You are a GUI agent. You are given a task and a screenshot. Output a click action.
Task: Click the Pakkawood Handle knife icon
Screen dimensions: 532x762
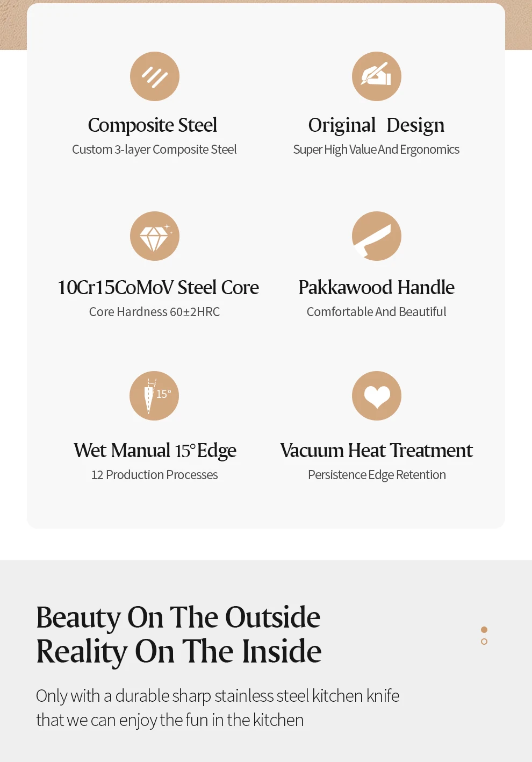376,236
